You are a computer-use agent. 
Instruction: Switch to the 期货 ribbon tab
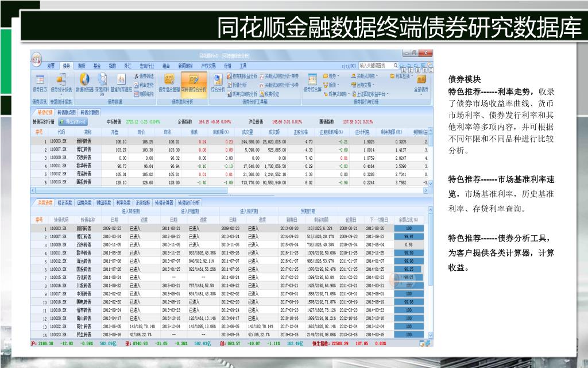(x=82, y=66)
